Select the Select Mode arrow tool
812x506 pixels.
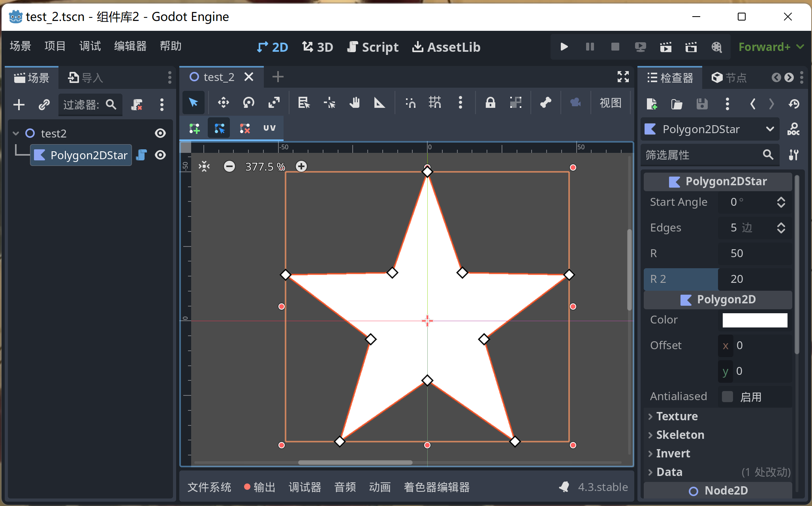click(x=194, y=103)
